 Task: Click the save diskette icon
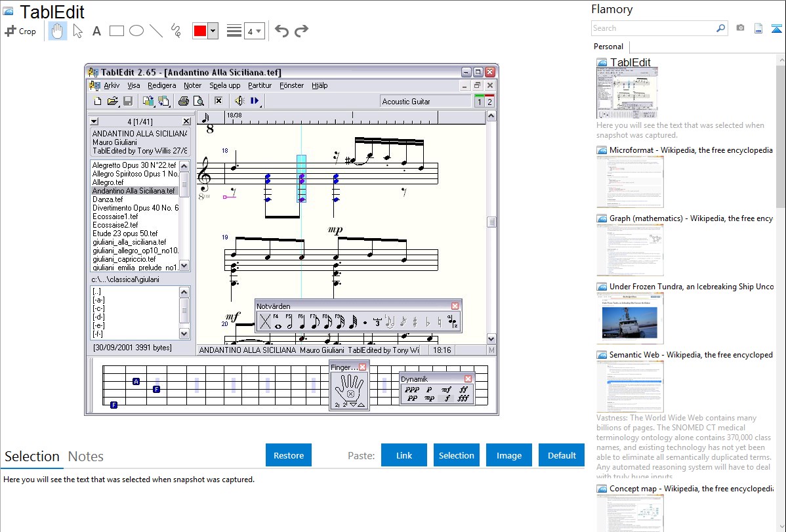(128, 101)
